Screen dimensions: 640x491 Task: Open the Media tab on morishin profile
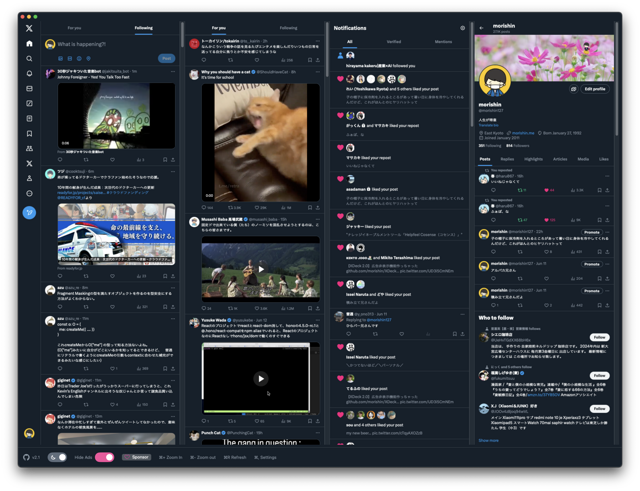[x=583, y=159]
